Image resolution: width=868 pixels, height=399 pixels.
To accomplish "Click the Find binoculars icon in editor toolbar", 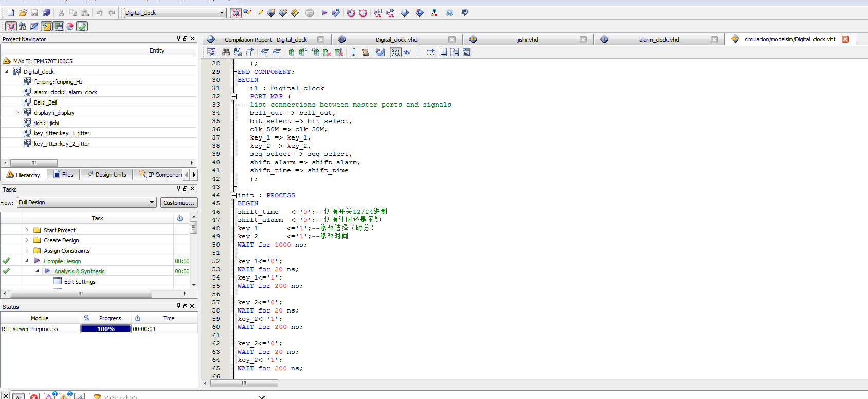I will point(226,52).
